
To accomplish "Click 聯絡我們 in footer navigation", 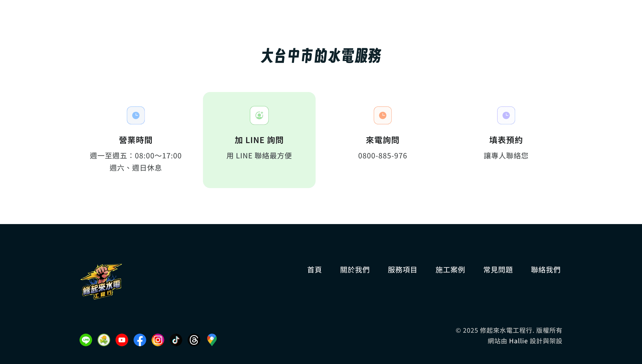I will [x=546, y=270].
